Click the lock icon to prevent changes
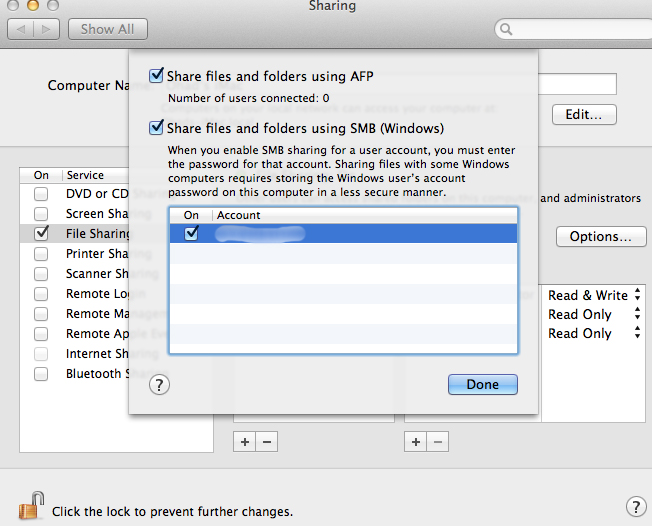The height and width of the screenshot is (526, 652). 31,505
